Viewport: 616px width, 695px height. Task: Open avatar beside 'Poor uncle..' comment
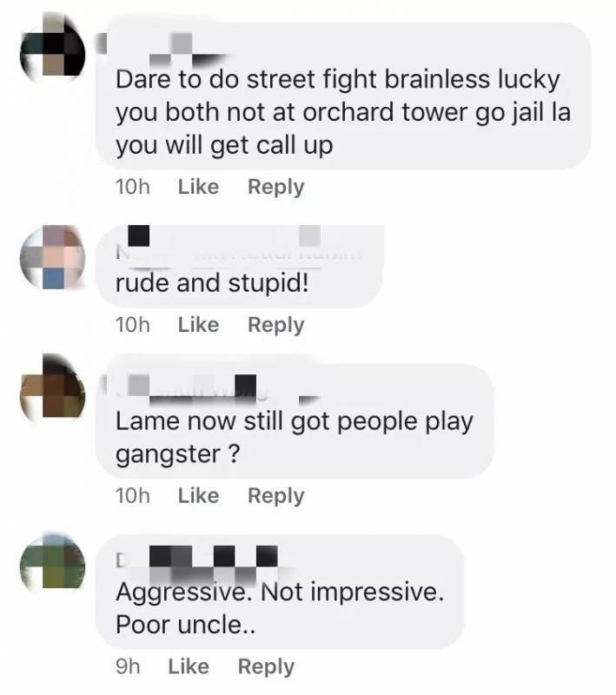(x=52, y=564)
